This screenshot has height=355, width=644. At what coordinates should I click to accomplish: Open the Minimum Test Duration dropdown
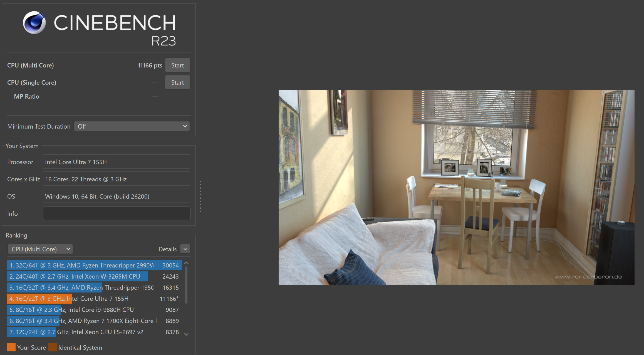click(132, 126)
